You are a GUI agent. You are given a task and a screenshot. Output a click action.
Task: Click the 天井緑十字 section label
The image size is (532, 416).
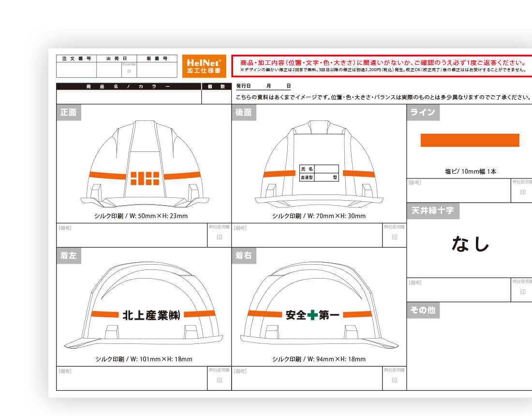tap(433, 211)
